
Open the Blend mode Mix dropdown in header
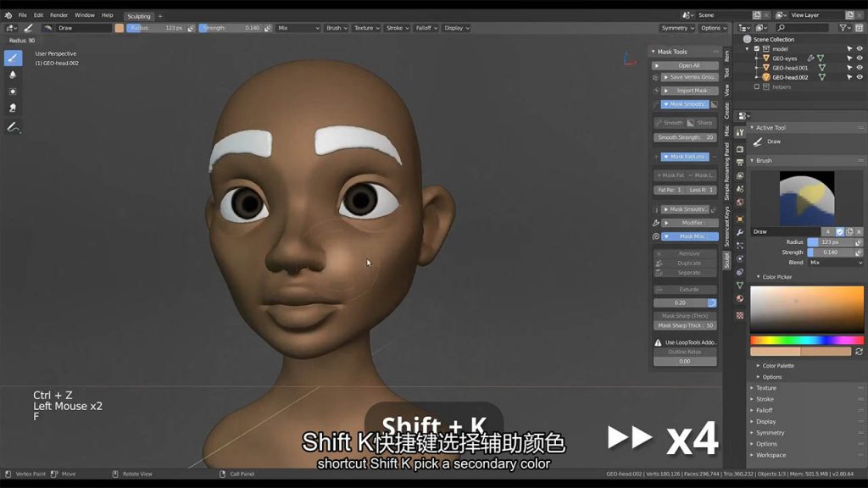point(298,28)
